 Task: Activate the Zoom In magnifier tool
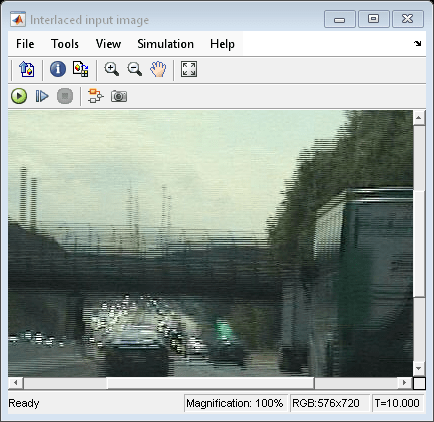(111, 69)
